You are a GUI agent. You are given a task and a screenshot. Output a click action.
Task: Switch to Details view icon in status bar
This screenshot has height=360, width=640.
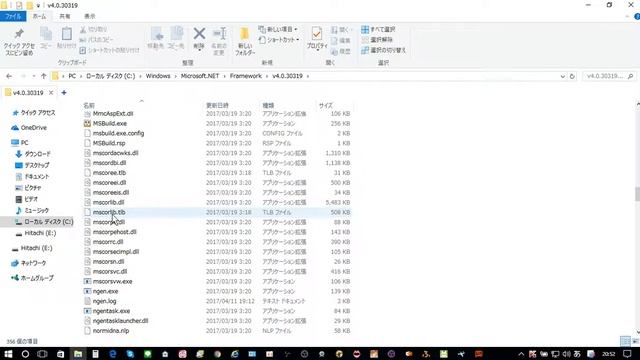pos(625,341)
